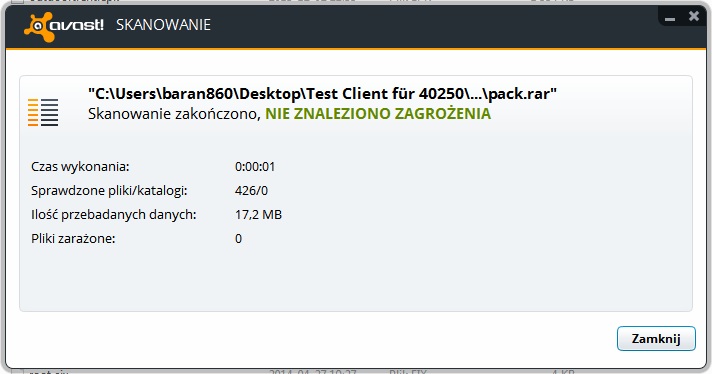This screenshot has height=374, width=712.
Task: Click the infected files value 0
Action: (238, 239)
